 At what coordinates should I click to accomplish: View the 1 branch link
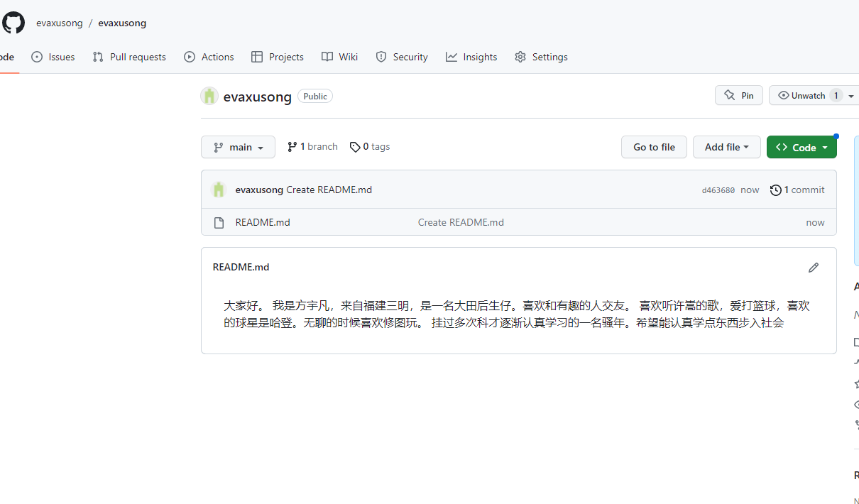click(312, 146)
